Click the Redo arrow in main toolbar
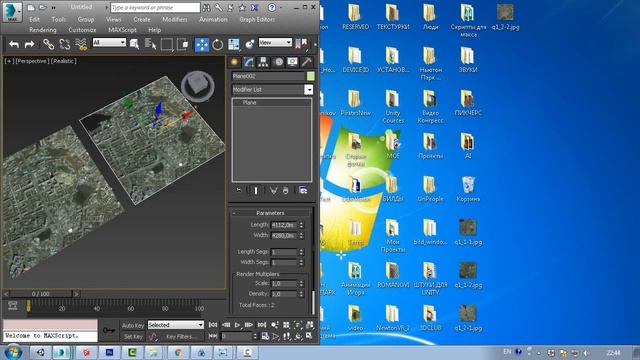The width and height of the screenshot is (640, 360). coord(29,44)
